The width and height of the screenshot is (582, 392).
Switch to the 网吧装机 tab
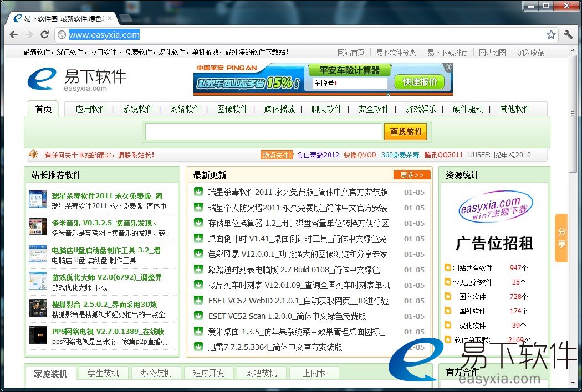point(261,373)
